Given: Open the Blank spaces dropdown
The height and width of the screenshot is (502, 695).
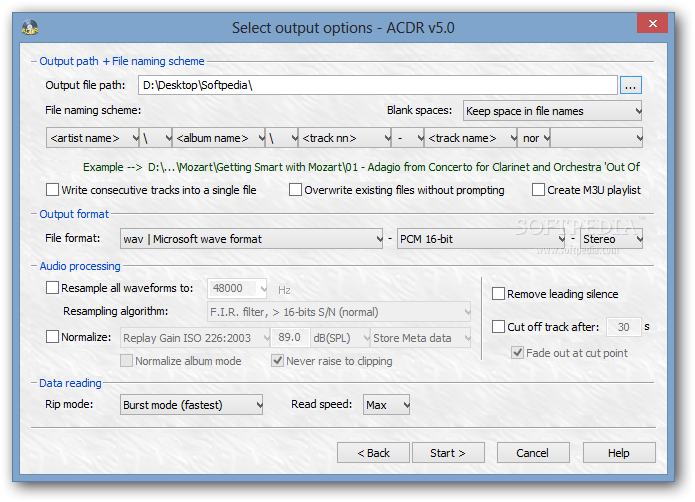Looking at the screenshot, I should [x=552, y=111].
